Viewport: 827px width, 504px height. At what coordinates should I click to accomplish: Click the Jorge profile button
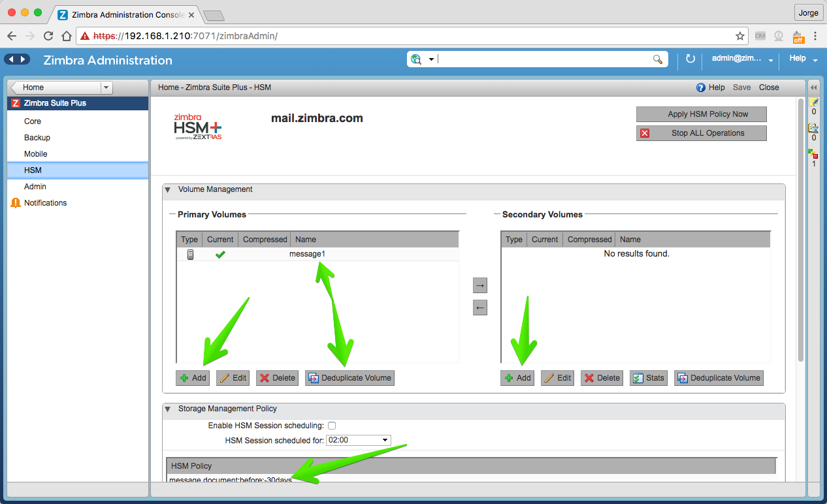point(807,12)
